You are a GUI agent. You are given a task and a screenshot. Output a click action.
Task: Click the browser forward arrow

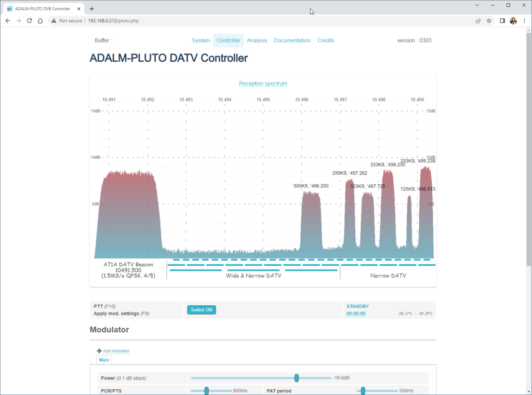coord(19,21)
